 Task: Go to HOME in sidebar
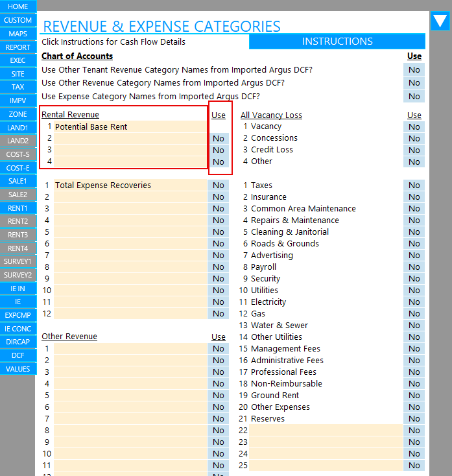point(18,6)
